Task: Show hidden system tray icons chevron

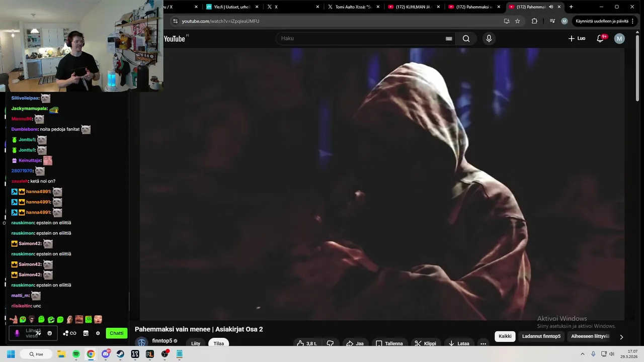Action: (x=583, y=354)
